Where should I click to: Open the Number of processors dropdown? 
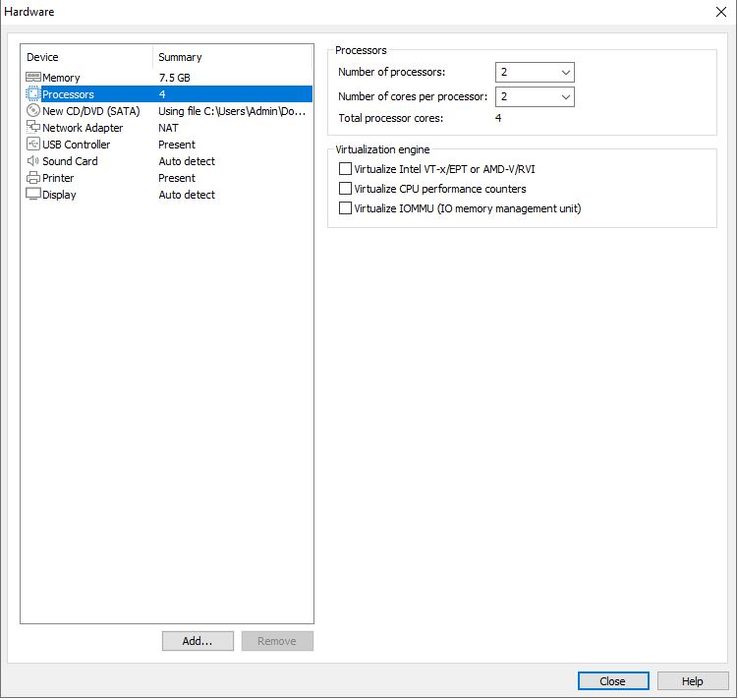(x=535, y=72)
